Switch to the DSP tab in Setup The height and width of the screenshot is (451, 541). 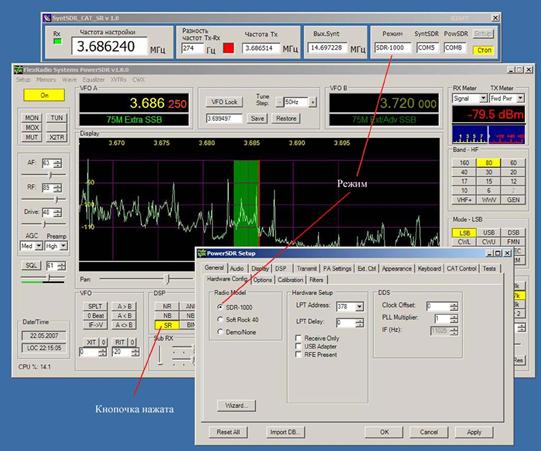coord(281,268)
